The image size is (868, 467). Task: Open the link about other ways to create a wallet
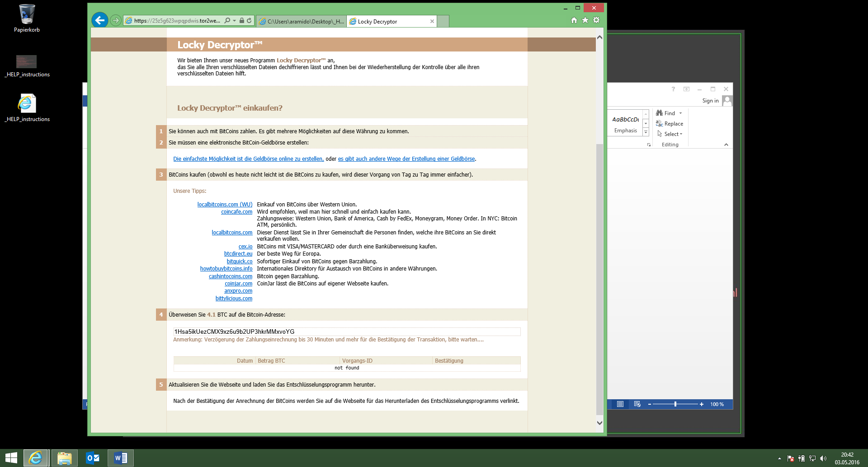coord(406,159)
